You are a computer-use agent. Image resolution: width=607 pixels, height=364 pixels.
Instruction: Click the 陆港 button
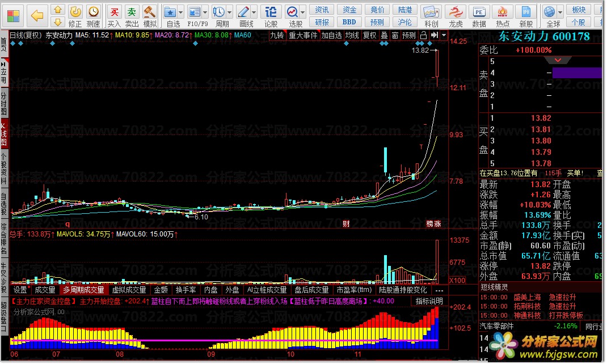pyautogui.click(x=405, y=10)
